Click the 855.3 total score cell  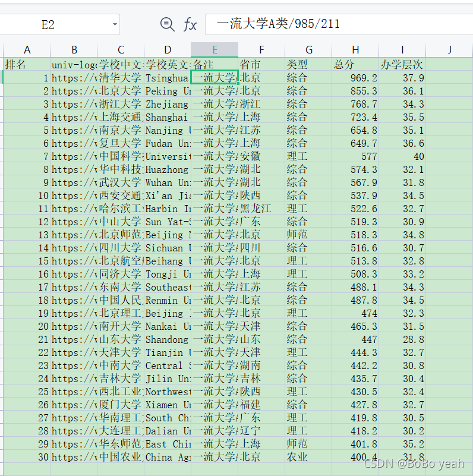355,91
